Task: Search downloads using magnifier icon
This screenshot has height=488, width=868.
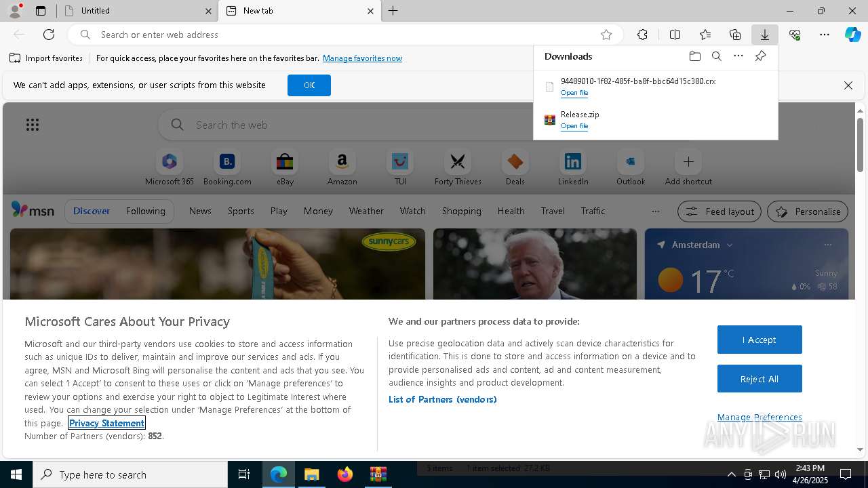Action: 717,56
